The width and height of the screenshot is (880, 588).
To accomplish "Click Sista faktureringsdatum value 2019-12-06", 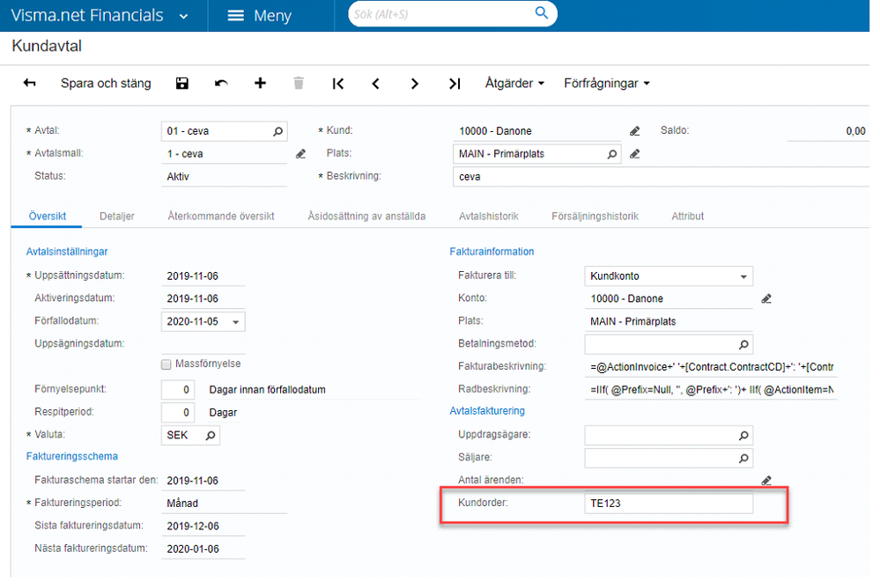I will click(x=193, y=526).
